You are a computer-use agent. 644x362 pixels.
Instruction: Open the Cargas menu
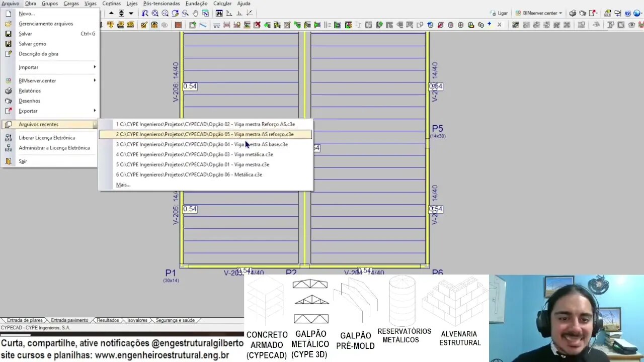tap(71, 4)
